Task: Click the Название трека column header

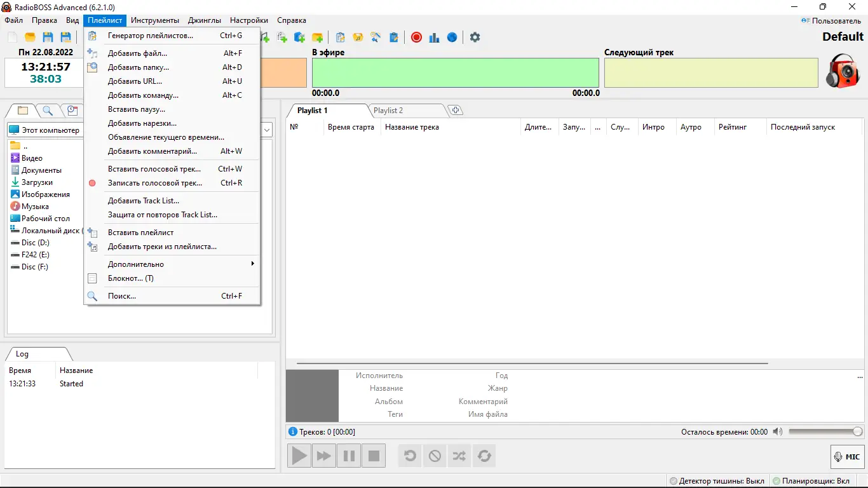Action: tap(451, 127)
